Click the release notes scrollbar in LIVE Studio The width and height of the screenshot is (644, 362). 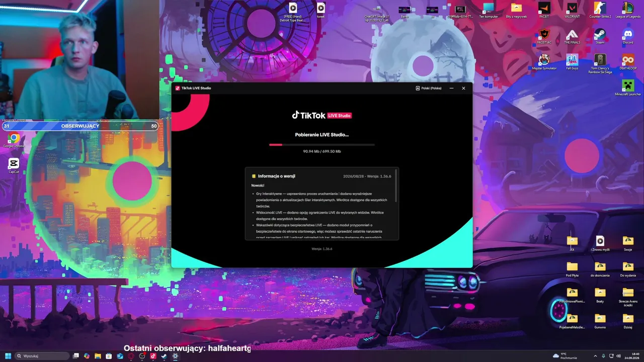[x=396, y=185]
